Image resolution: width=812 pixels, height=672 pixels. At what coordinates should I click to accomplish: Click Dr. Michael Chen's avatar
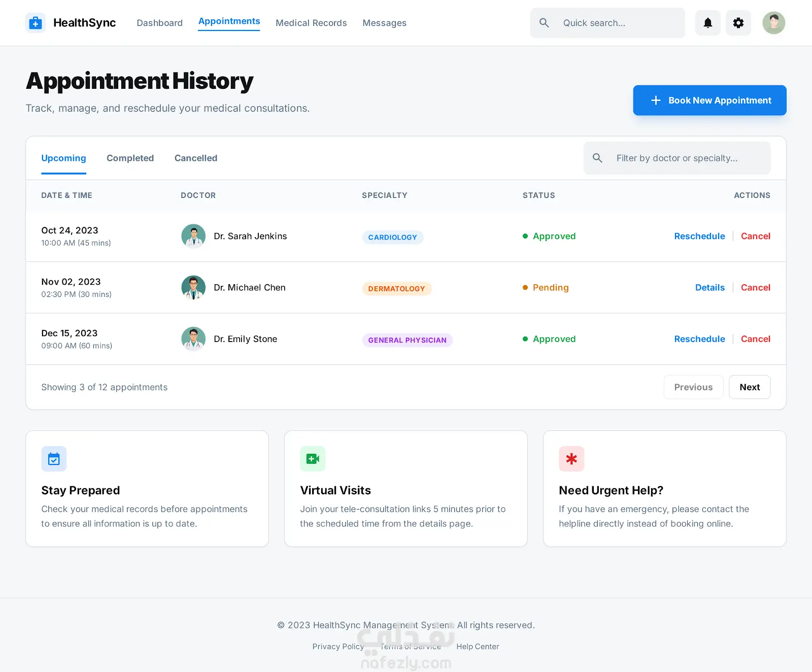click(x=193, y=288)
